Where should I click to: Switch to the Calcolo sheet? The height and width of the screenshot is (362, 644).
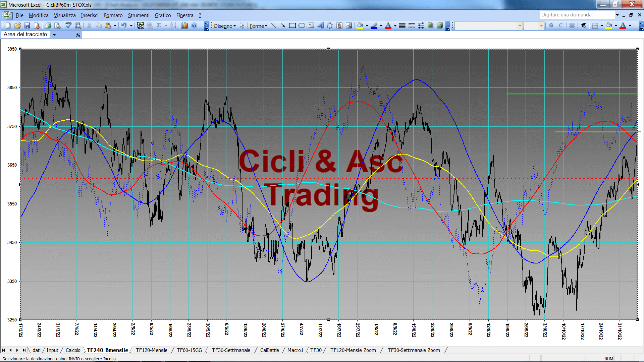[x=73, y=350]
